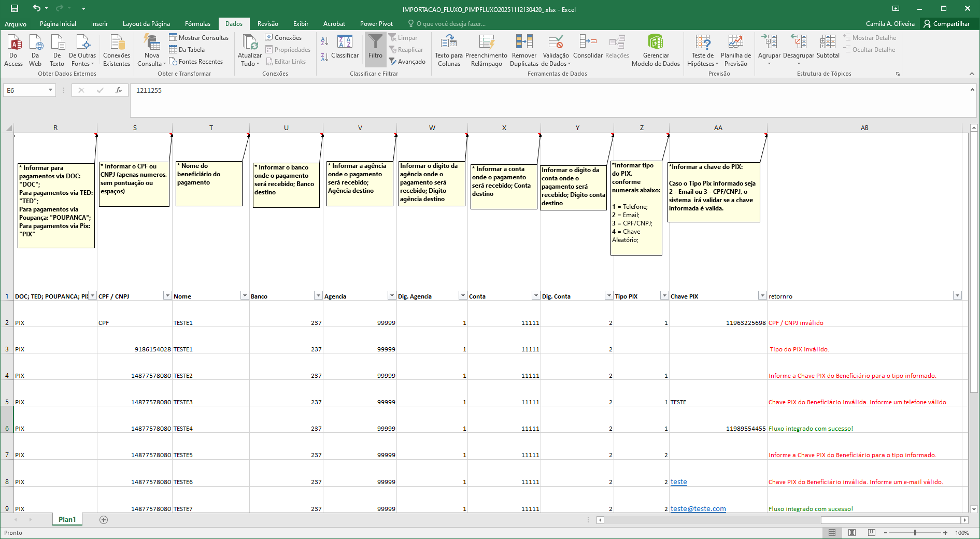Click the Compartilhar button

coord(946,24)
